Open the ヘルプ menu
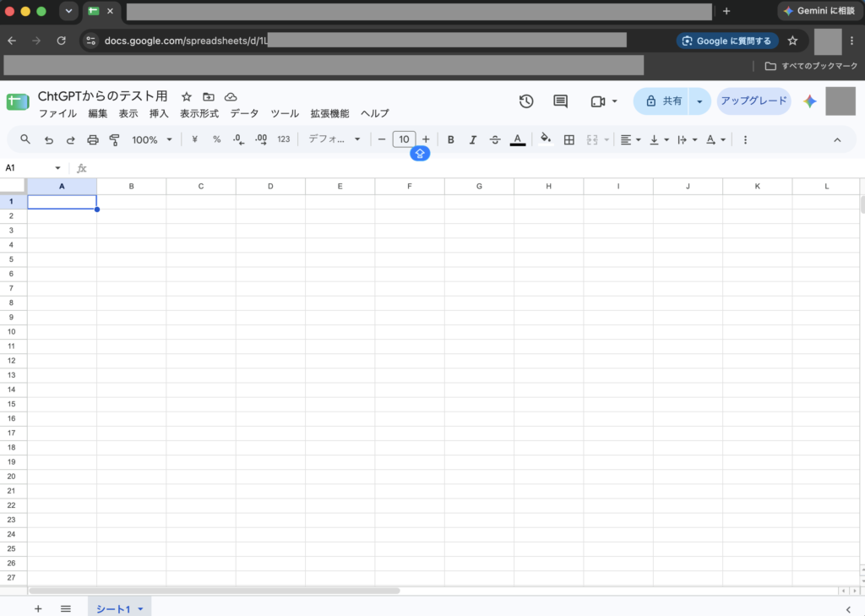The height and width of the screenshot is (616, 865). 375,114
